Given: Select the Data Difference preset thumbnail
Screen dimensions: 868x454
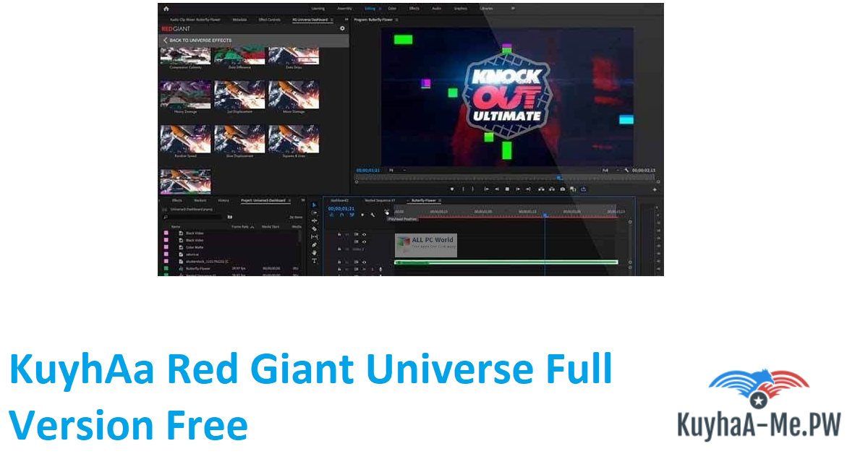Looking at the screenshot, I should point(239,56).
